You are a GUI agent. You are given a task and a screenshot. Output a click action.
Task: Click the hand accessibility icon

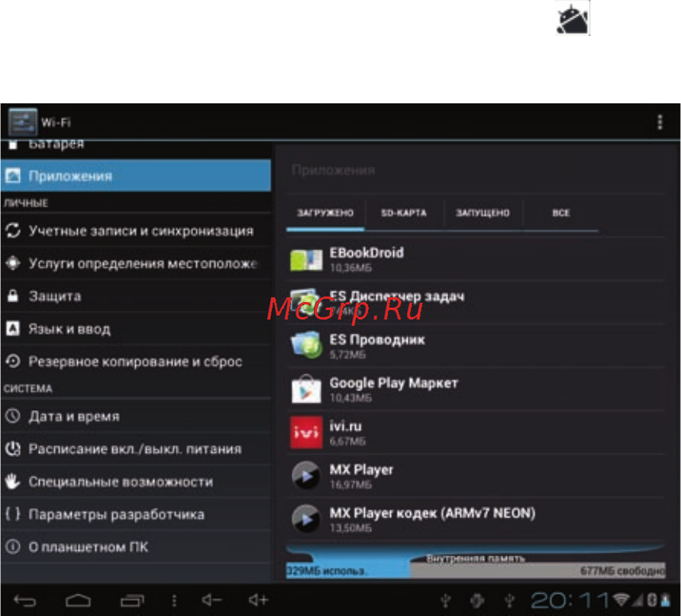tap(13, 482)
